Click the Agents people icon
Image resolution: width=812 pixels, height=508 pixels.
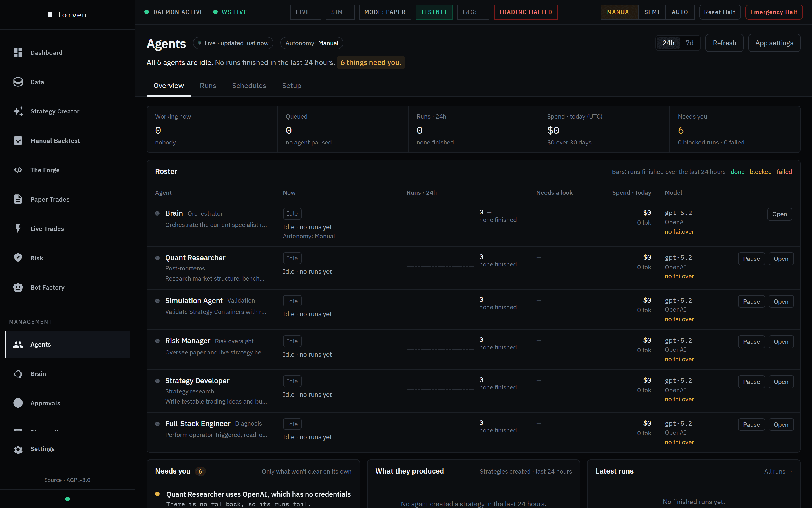click(x=18, y=344)
